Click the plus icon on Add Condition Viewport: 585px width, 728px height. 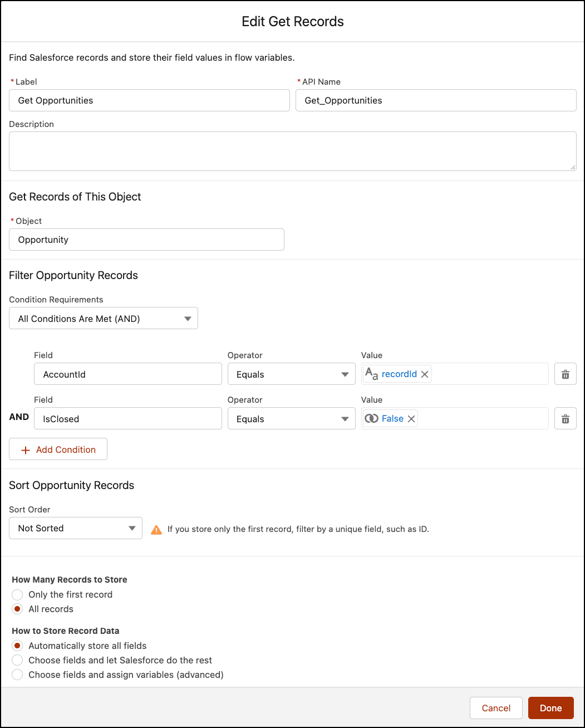point(26,449)
